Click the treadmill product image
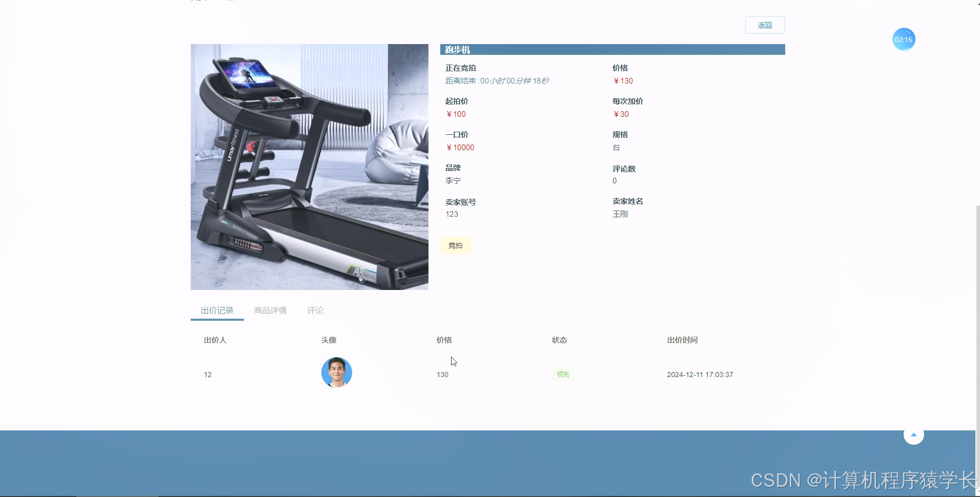 (309, 167)
